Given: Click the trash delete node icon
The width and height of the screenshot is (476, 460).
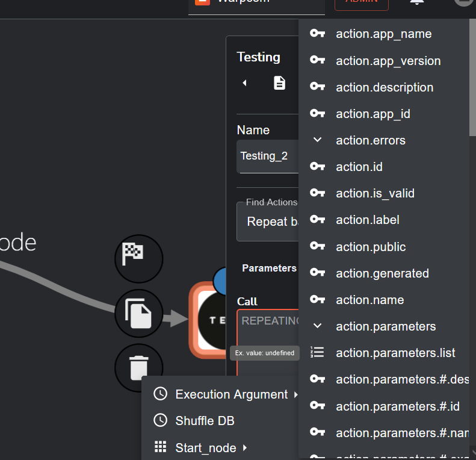Looking at the screenshot, I should click(x=139, y=368).
